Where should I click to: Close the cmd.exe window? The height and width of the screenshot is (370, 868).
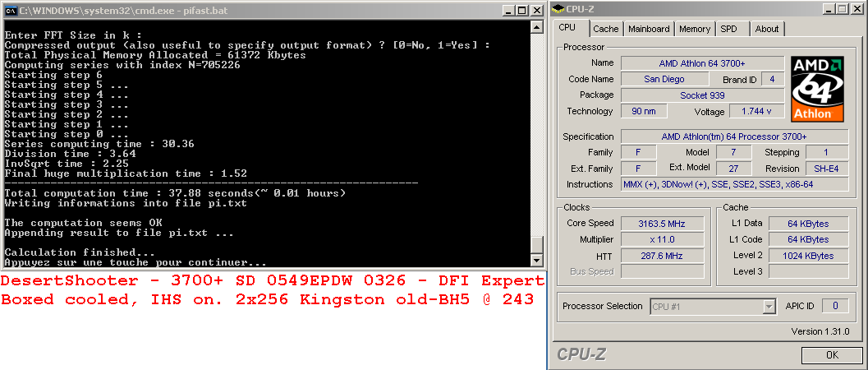(x=537, y=11)
